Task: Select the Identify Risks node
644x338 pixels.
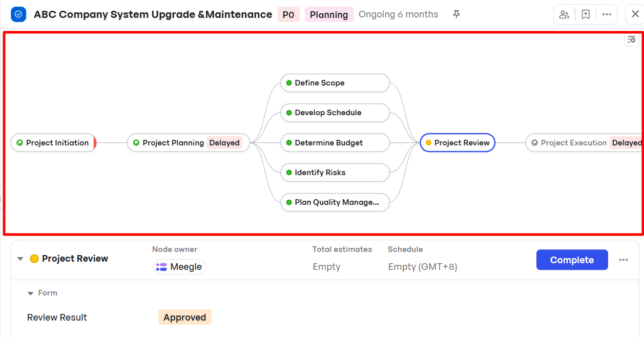Action: pyautogui.click(x=335, y=173)
